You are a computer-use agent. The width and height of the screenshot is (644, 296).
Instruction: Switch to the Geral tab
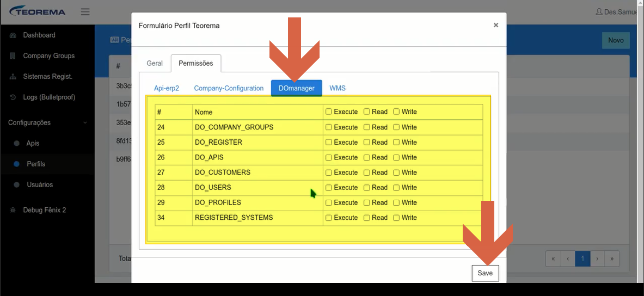pyautogui.click(x=155, y=63)
